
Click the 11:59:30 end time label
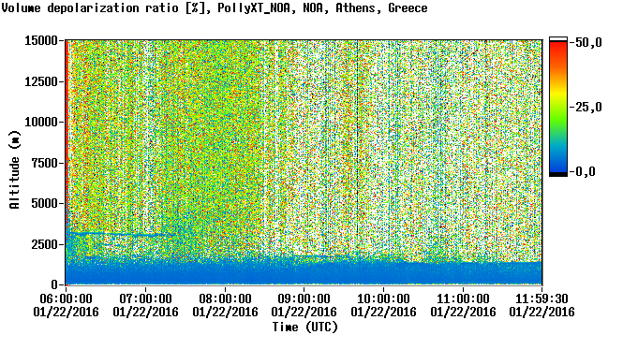541,298
